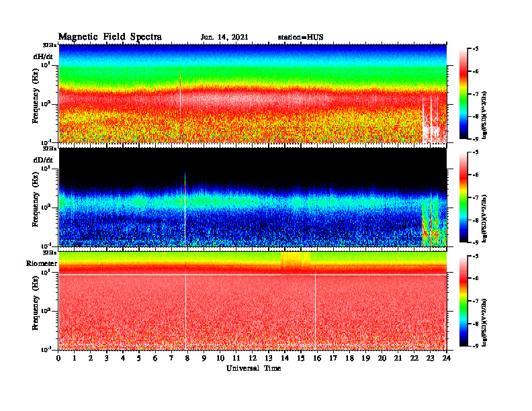The height and width of the screenshot is (411, 532).
Task: Click hour tick label 23 on time axis
Action: [x=431, y=359]
